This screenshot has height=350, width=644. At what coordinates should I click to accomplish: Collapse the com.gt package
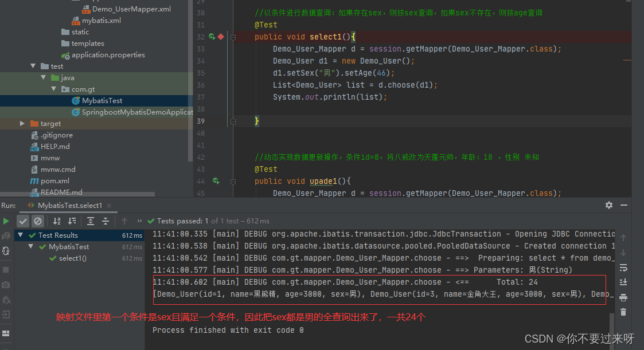54,89
